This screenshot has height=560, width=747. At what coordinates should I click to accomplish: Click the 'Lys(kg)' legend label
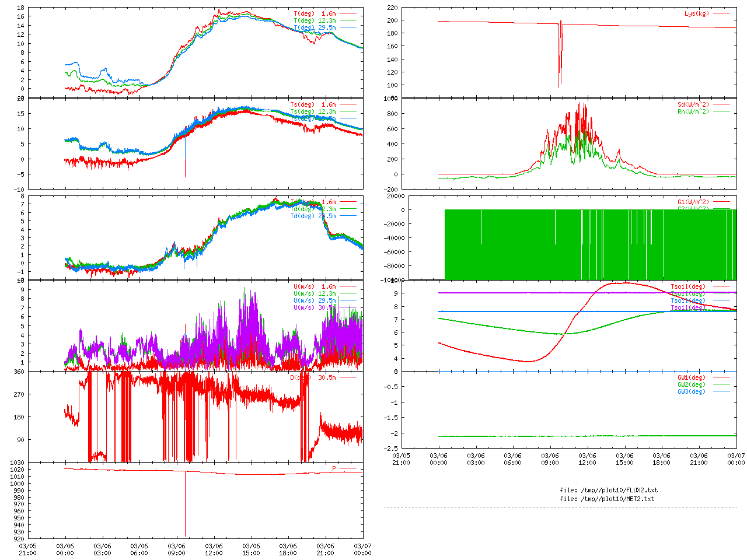tap(697, 13)
